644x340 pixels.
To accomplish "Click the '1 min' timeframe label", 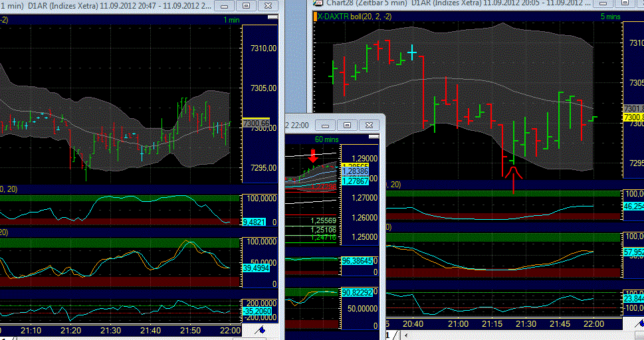I will 231,20.
